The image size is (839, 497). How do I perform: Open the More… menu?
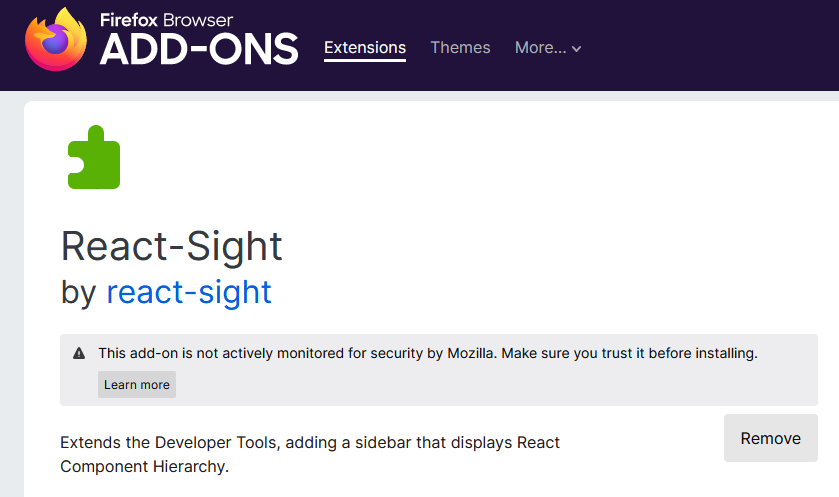click(x=540, y=47)
